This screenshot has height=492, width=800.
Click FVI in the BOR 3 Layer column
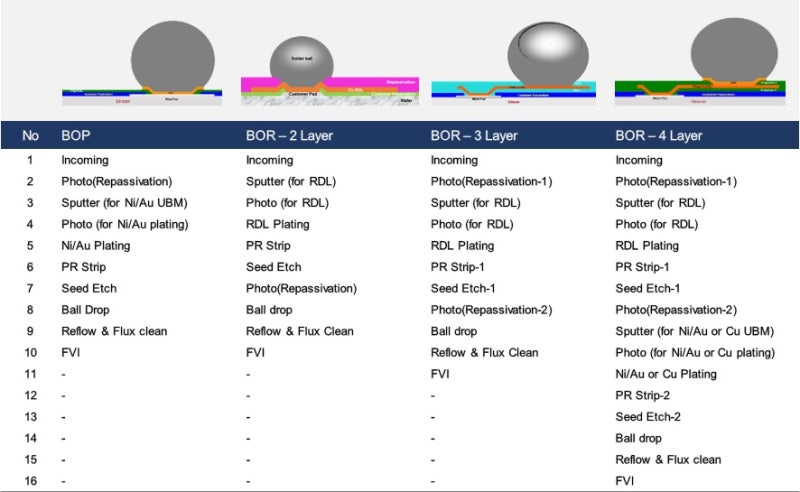point(440,374)
